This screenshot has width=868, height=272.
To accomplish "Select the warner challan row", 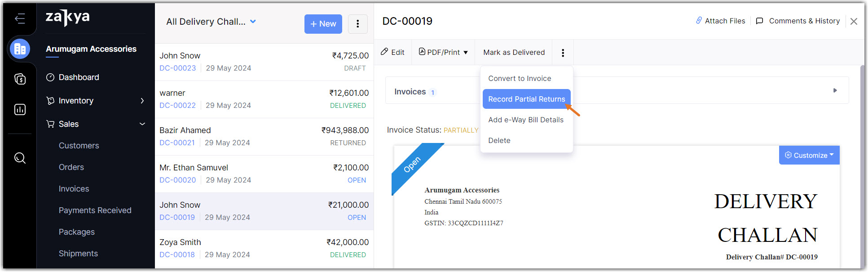I will (264, 99).
